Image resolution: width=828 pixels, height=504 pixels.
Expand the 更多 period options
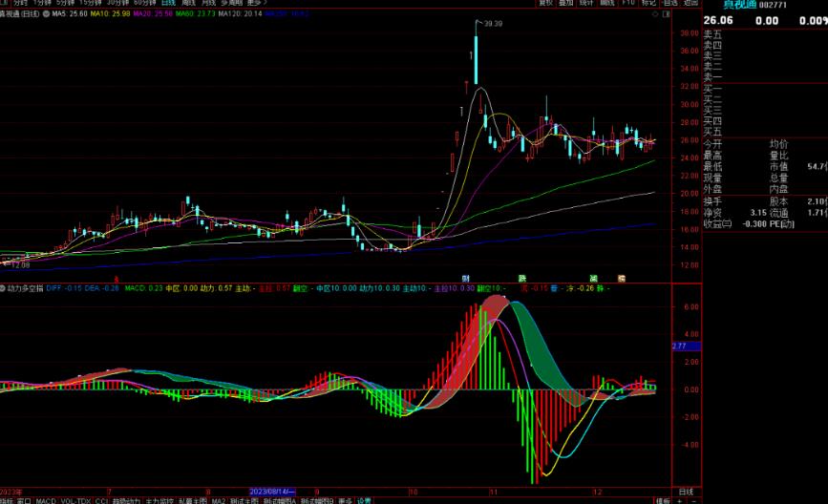257,3
